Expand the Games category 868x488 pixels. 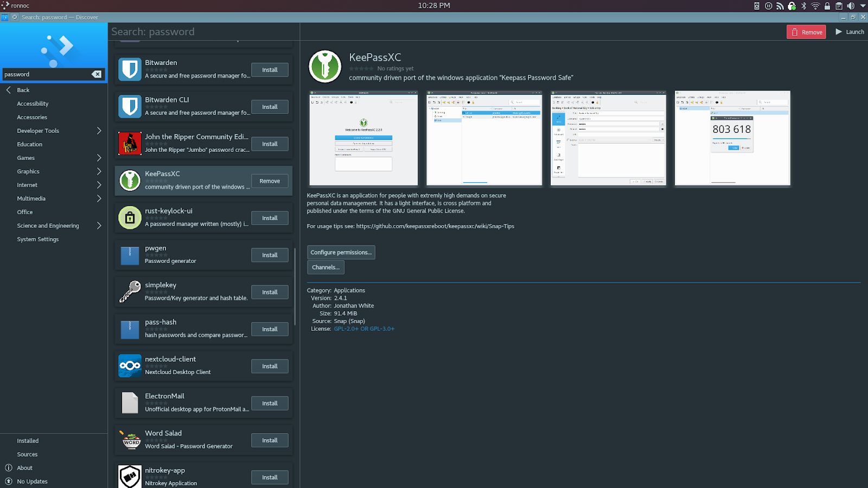[25, 158]
